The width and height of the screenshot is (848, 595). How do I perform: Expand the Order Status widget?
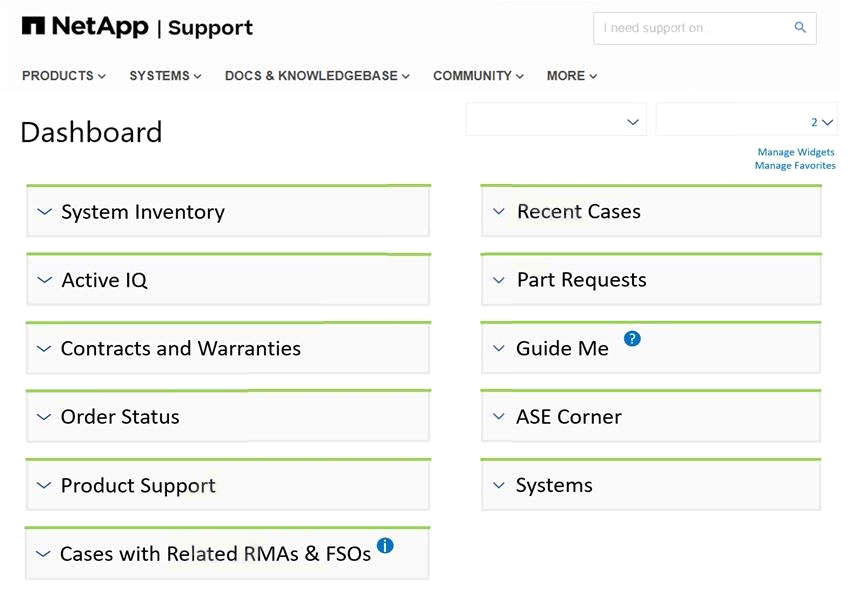pyautogui.click(x=44, y=417)
